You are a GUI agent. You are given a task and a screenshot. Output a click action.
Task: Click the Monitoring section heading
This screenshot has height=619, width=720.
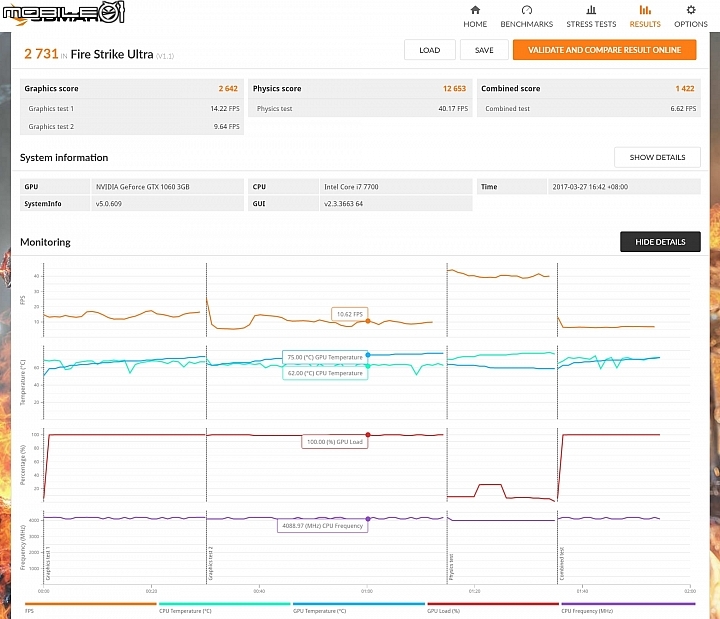[x=45, y=242]
